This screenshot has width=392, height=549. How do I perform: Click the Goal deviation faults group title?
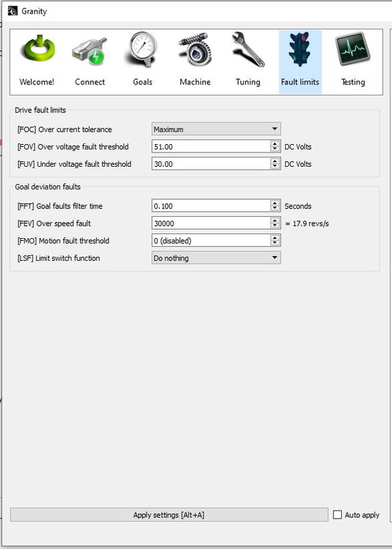[x=47, y=187]
